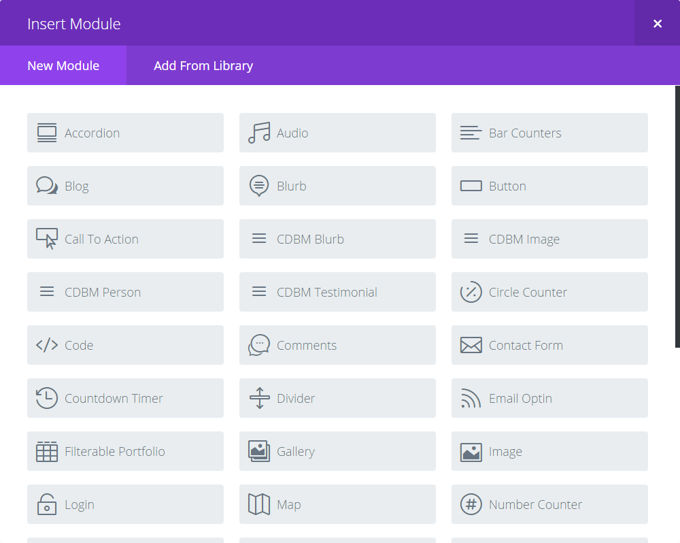Image resolution: width=680 pixels, height=543 pixels.
Task: Click the Accordion module icon
Action: pyautogui.click(x=47, y=133)
